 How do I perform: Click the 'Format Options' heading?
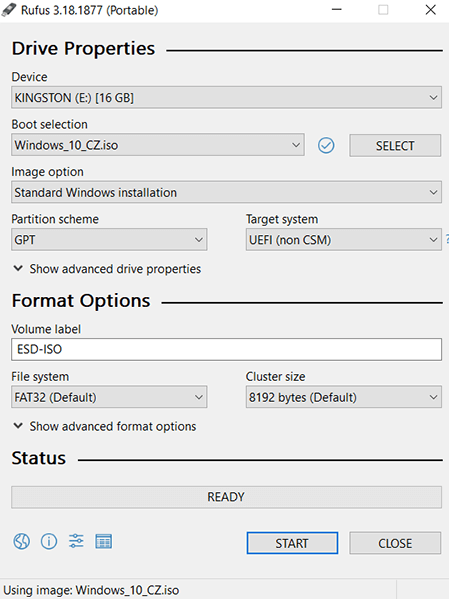(81, 301)
